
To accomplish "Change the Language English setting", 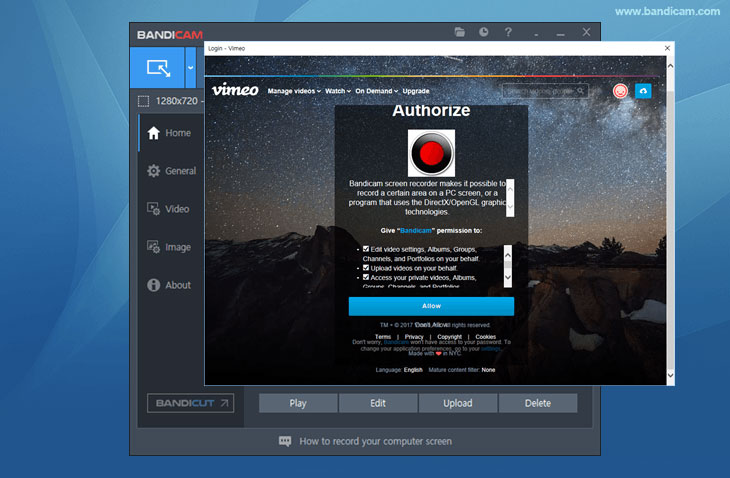I will point(413,370).
